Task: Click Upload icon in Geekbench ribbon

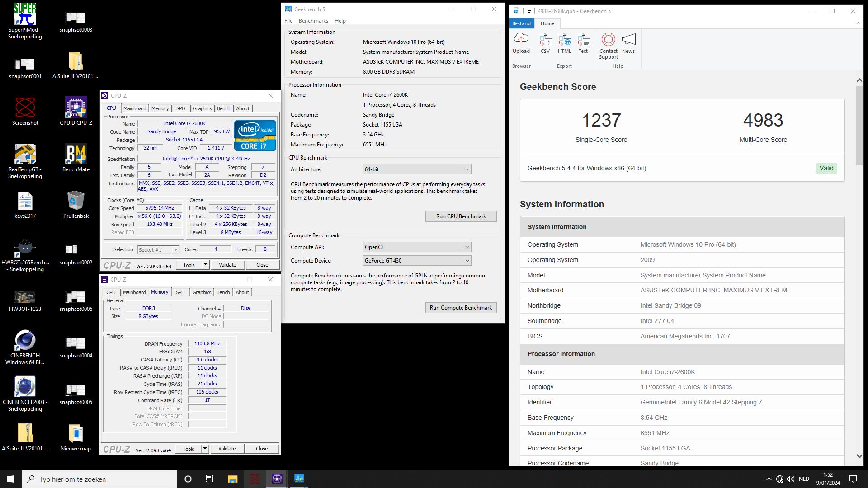Action: pos(521,43)
